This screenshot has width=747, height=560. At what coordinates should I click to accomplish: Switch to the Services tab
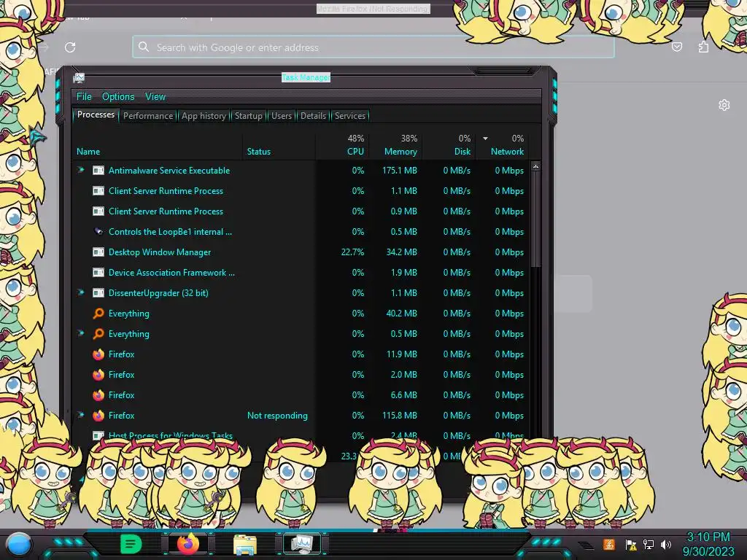(x=349, y=116)
